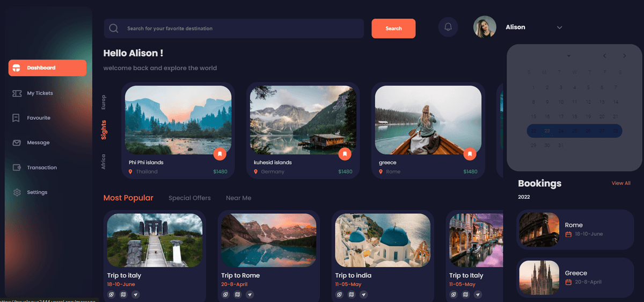
Task: Click the compass icon under Trip to italy
Action: tap(111, 294)
